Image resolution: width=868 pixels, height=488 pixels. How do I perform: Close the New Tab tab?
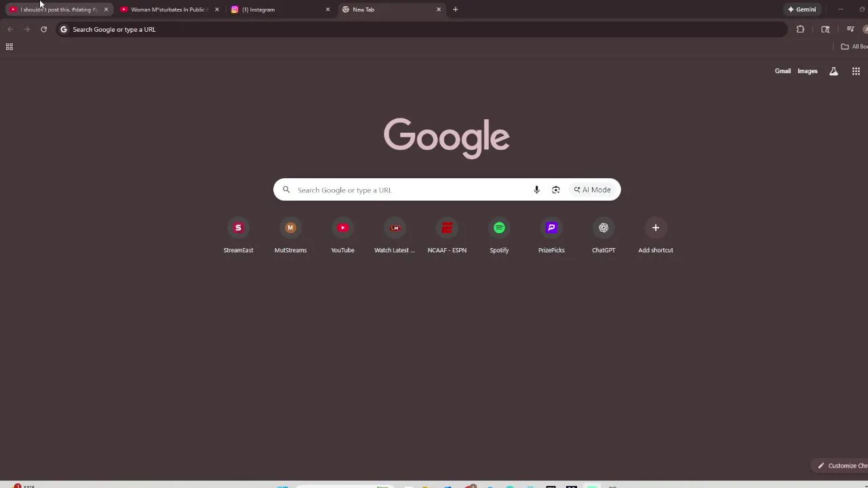(439, 9)
